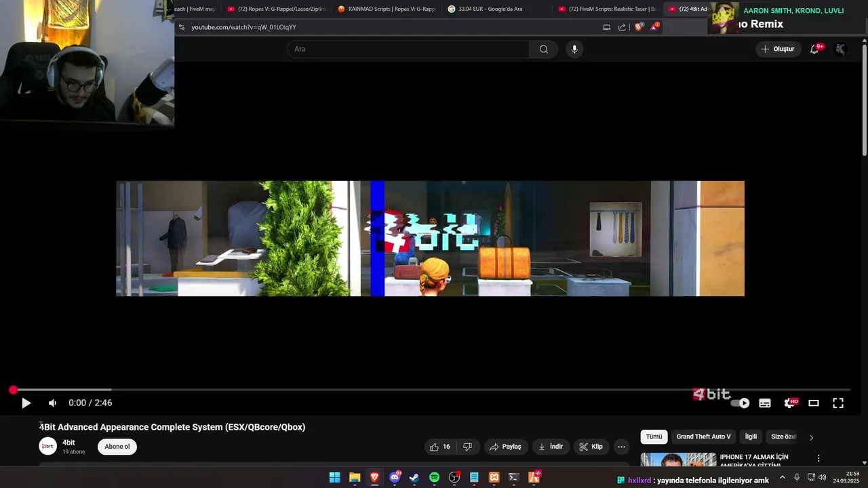Open the Notepad app from the taskbar

pyautogui.click(x=474, y=478)
